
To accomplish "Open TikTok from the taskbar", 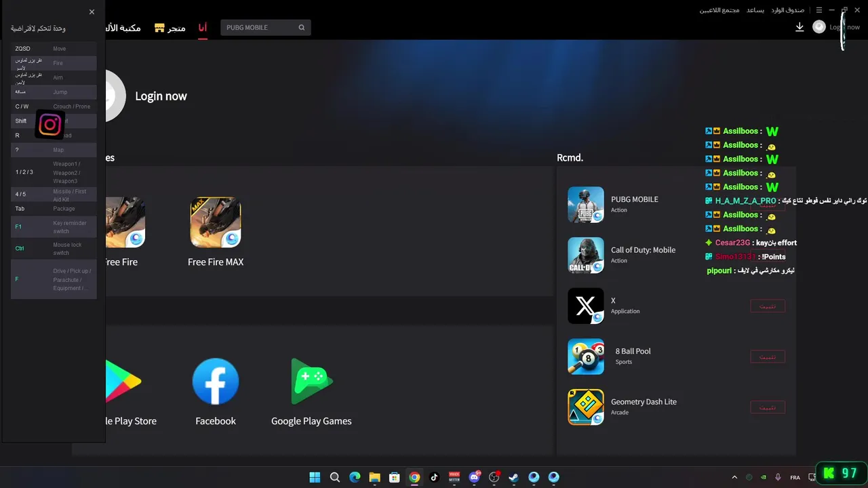I will click(434, 477).
